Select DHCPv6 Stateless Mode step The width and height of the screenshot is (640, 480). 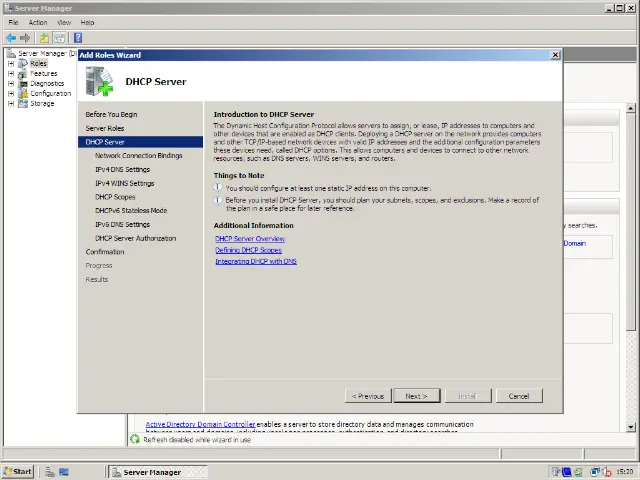(131, 211)
